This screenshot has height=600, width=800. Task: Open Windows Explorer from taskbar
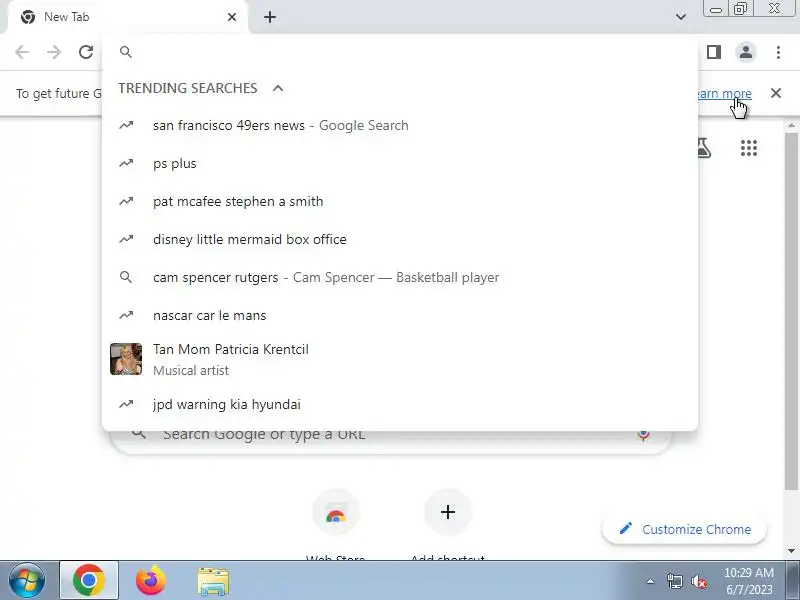click(x=213, y=581)
